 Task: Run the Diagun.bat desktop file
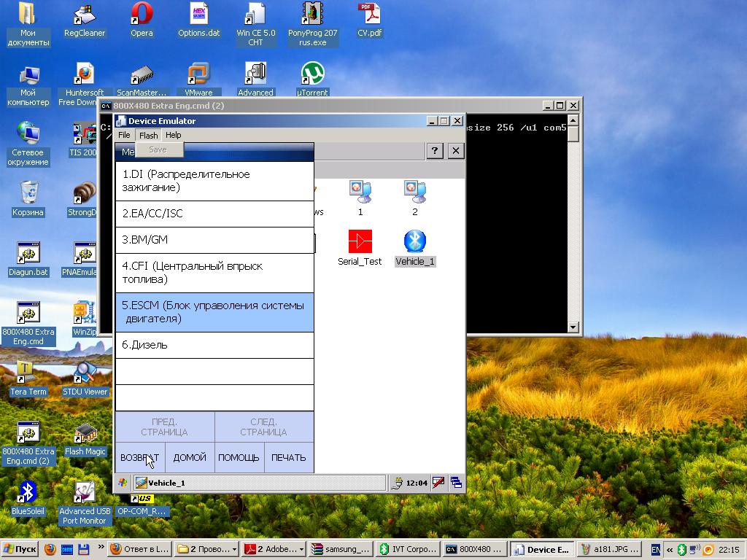tap(28, 260)
